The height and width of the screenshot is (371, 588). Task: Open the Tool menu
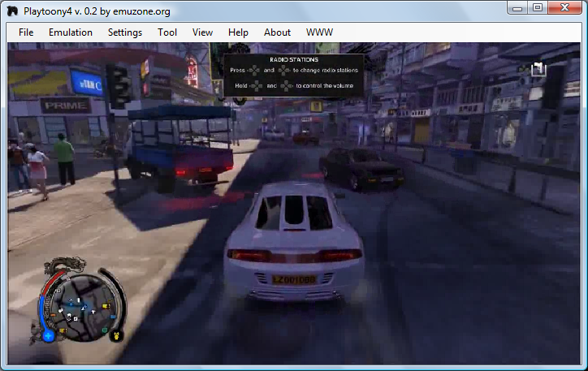(x=167, y=32)
